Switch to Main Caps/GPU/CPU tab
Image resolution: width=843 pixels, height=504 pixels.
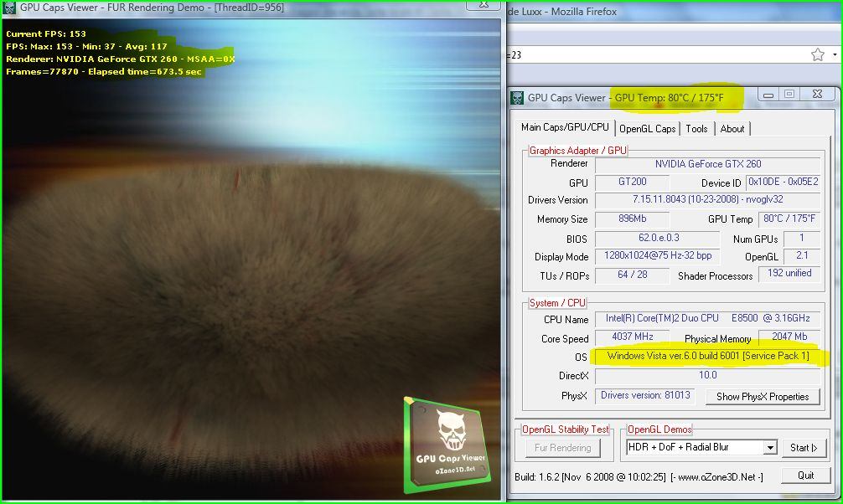(x=565, y=127)
